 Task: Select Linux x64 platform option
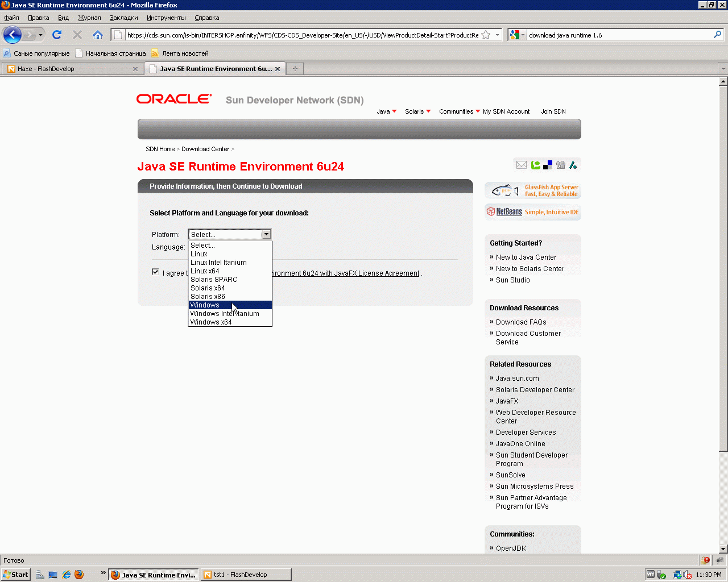point(230,271)
